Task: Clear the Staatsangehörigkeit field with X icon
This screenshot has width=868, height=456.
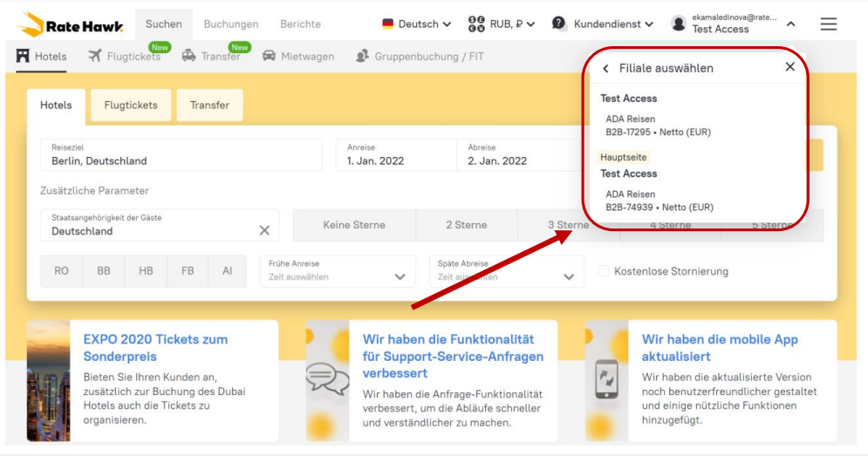Action: point(264,231)
